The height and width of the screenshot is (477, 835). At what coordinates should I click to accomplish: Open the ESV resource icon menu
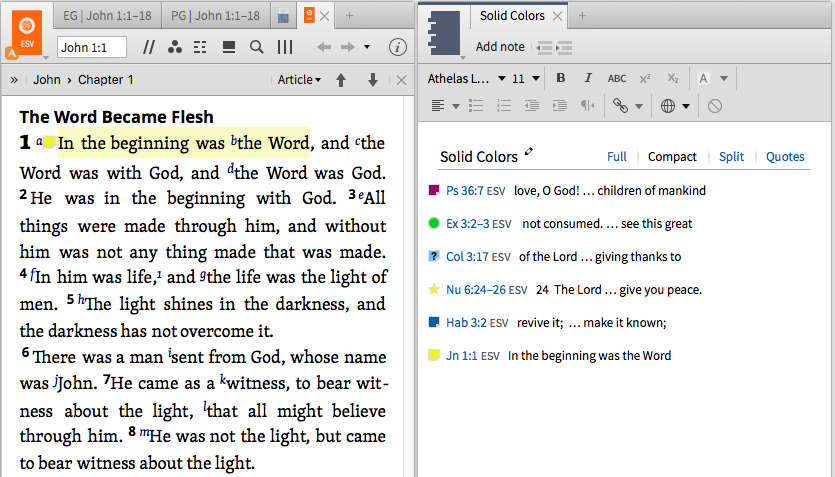point(27,32)
